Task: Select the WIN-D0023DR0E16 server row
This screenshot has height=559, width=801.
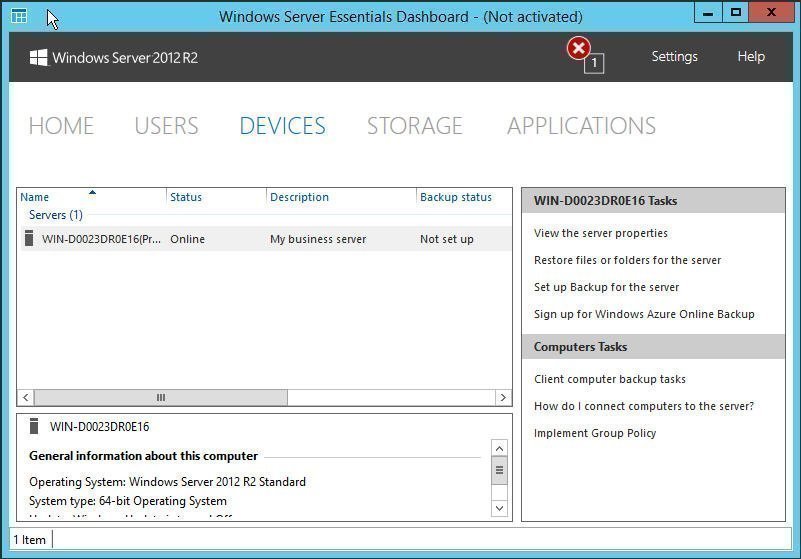Action: point(265,239)
